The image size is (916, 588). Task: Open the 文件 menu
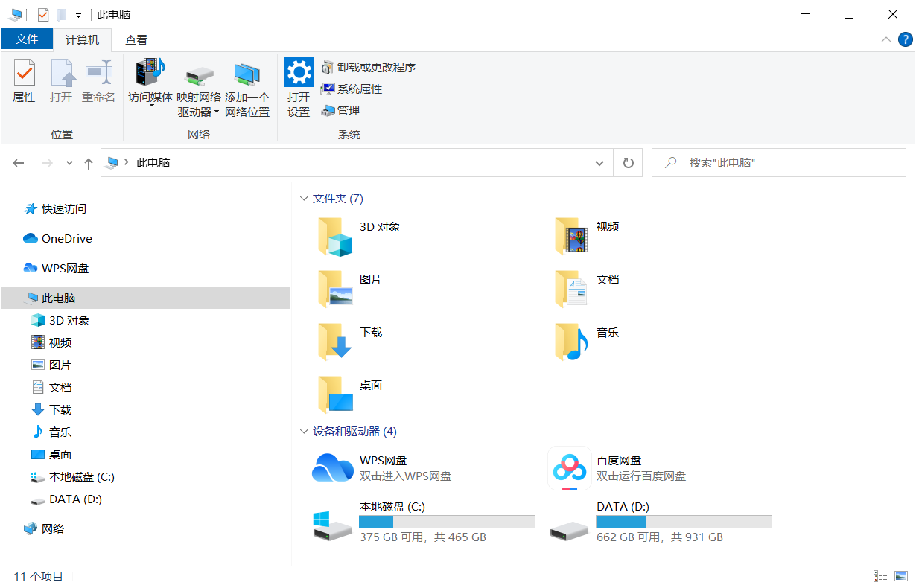(x=27, y=39)
